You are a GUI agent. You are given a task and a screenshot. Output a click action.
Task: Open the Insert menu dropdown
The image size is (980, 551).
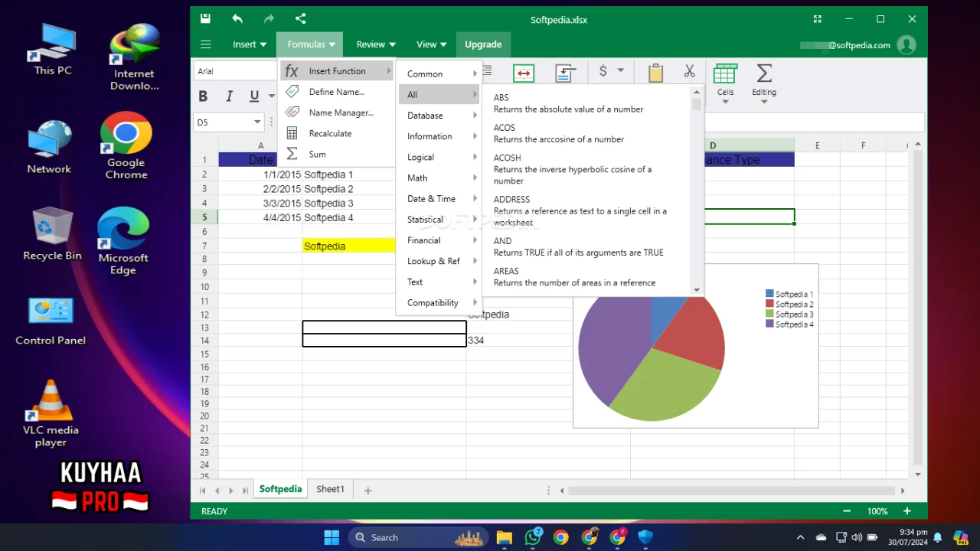(x=250, y=44)
